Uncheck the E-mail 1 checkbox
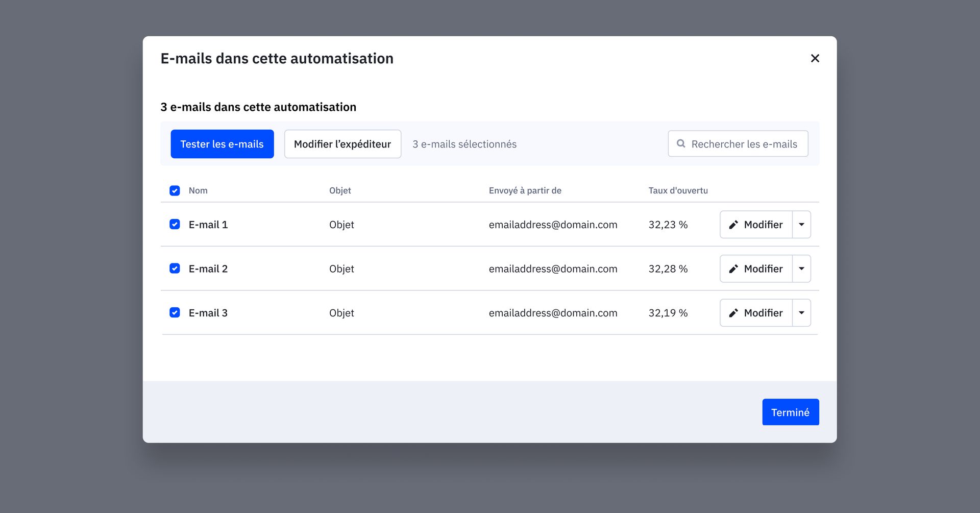This screenshot has width=980, height=513. pyautogui.click(x=175, y=225)
